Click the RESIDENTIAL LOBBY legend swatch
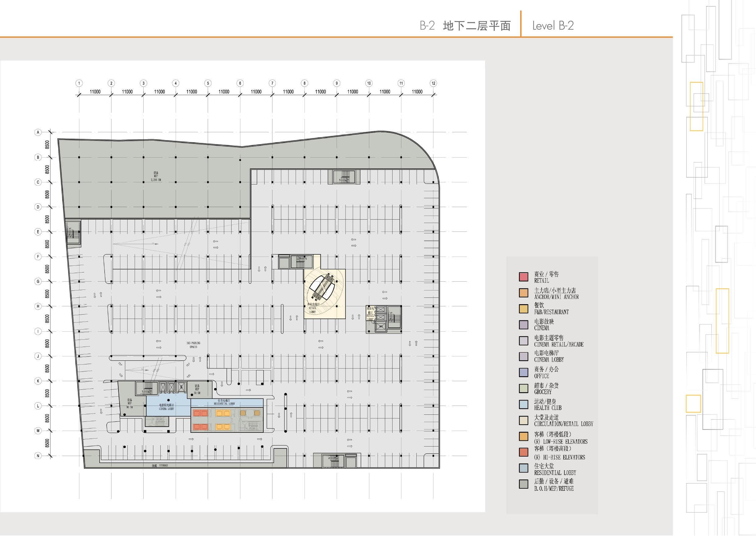Screen dimensions: 756x536 coord(523,468)
